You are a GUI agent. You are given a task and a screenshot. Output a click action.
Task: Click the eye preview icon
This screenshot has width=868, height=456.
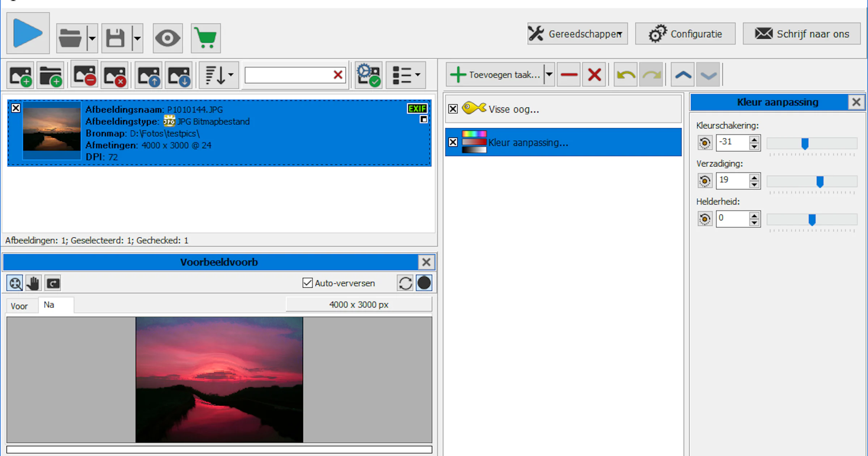167,38
